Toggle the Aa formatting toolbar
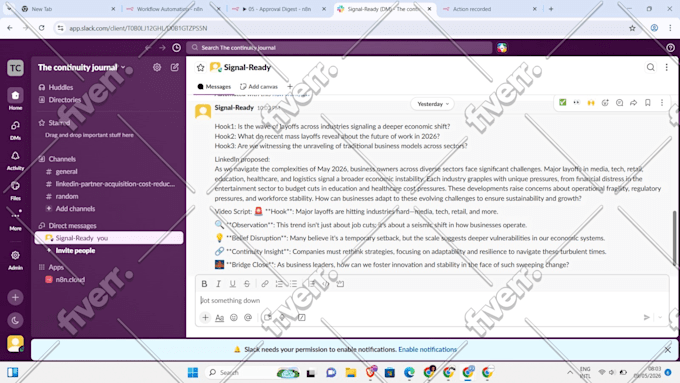The width and height of the screenshot is (680, 383). [x=219, y=318]
